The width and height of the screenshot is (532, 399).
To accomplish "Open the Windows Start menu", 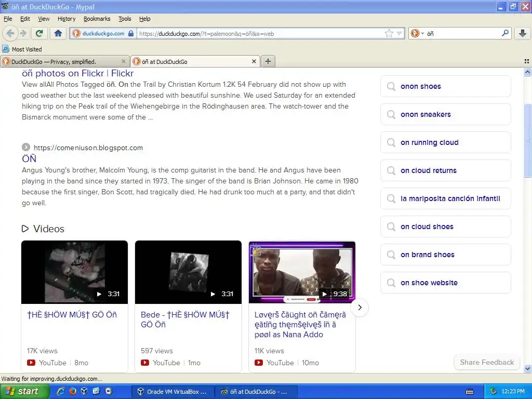I will click(x=24, y=392).
